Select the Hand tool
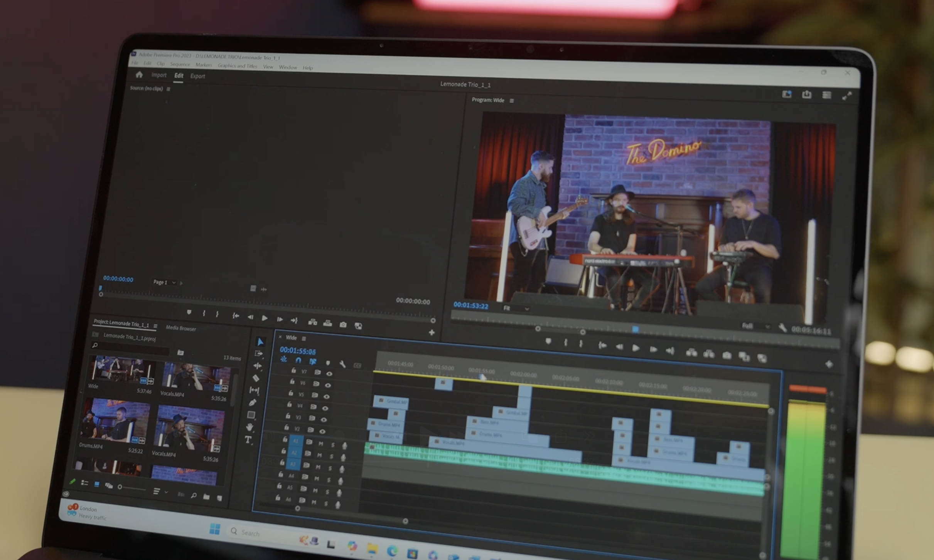This screenshot has height=560, width=934. pyautogui.click(x=250, y=427)
